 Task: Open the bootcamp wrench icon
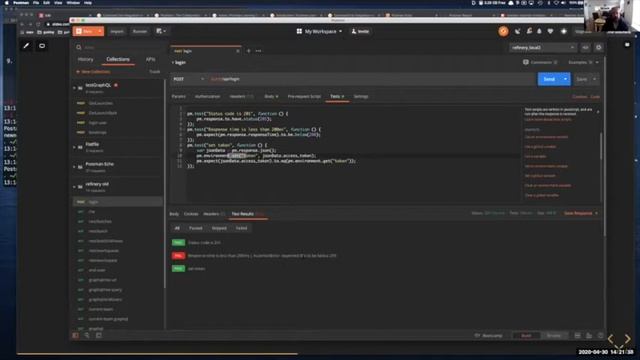[x=529, y=31]
